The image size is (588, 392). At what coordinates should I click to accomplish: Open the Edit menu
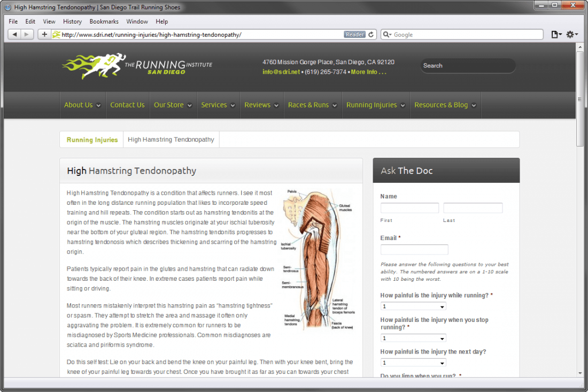pos(30,21)
